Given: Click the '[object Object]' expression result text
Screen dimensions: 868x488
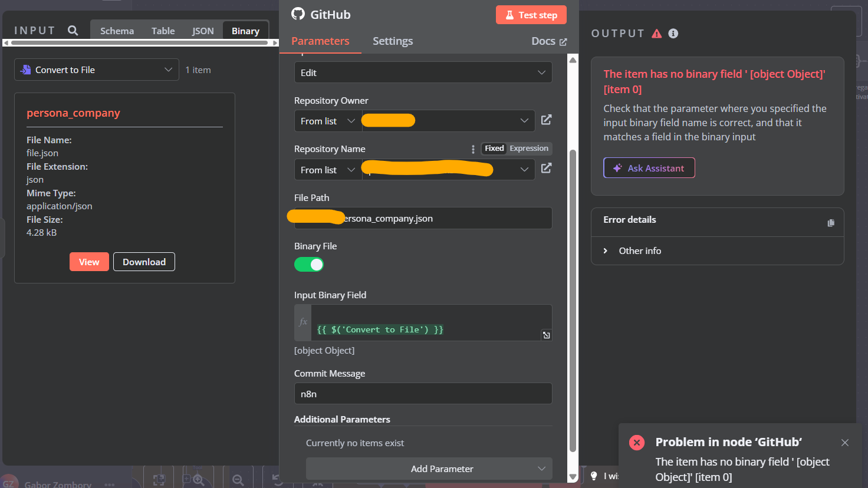Looking at the screenshot, I should pos(324,351).
